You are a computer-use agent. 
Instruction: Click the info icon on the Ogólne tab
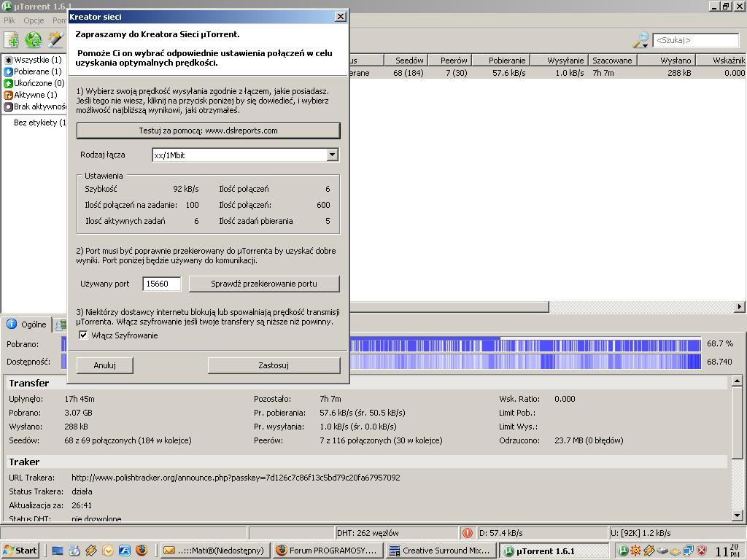12,324
